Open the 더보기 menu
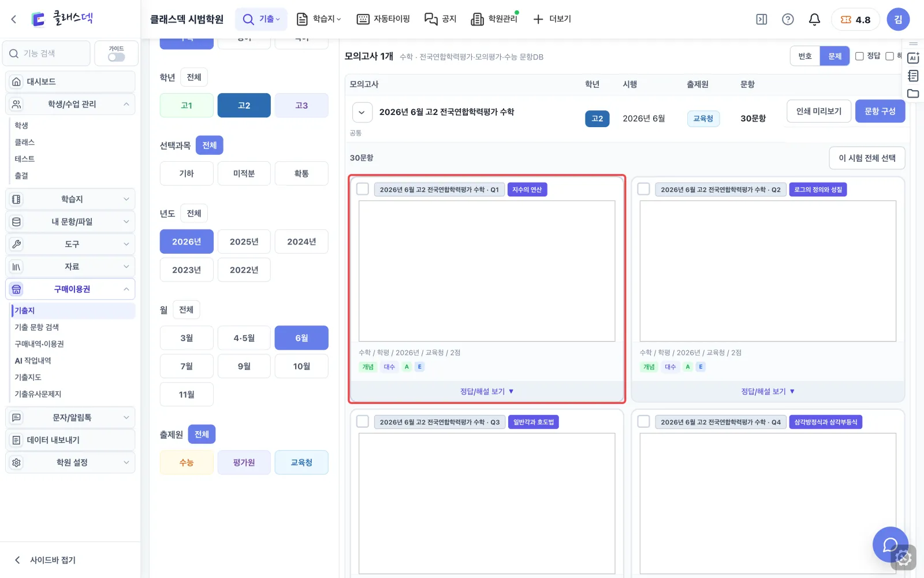 click(x=552, y=19)
